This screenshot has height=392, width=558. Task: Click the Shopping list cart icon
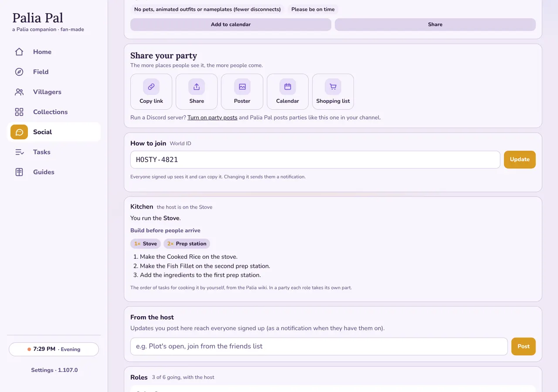click(x=333, y=87)
